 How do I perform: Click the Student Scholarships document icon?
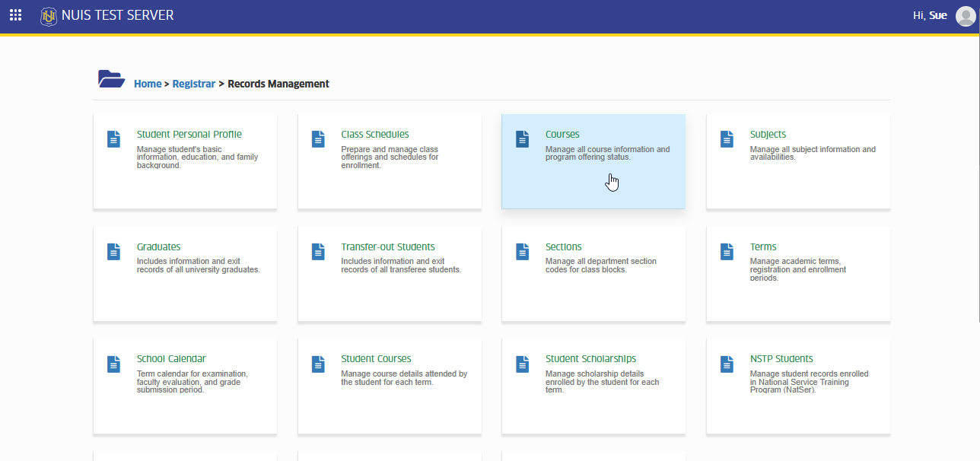click(522, 364)
